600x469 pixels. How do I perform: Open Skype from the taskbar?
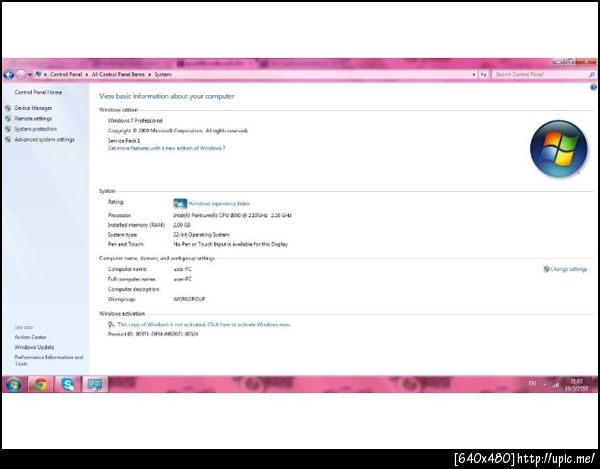(68, 384)
